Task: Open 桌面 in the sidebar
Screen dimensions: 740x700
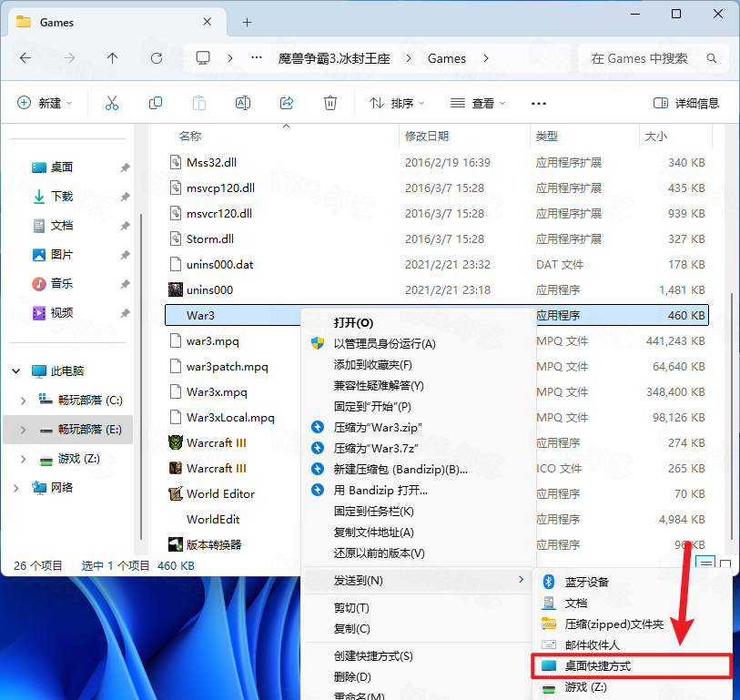Action: click(62, 167)
